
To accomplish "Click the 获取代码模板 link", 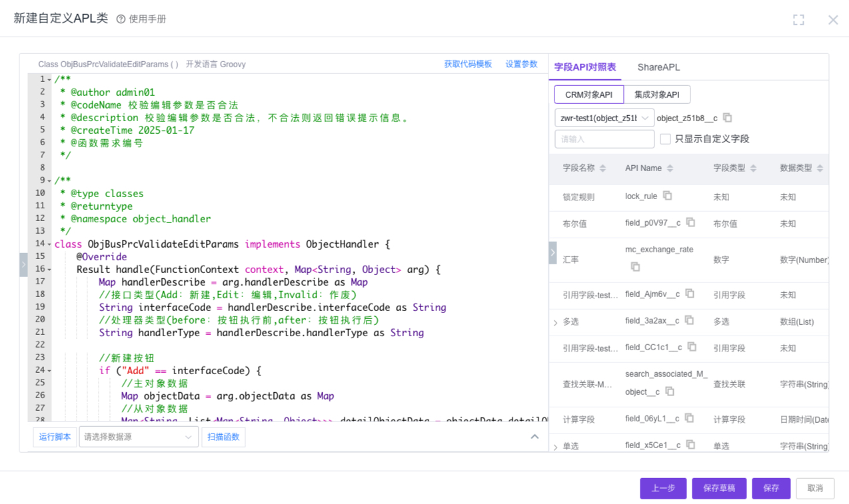I will point(468,64).
